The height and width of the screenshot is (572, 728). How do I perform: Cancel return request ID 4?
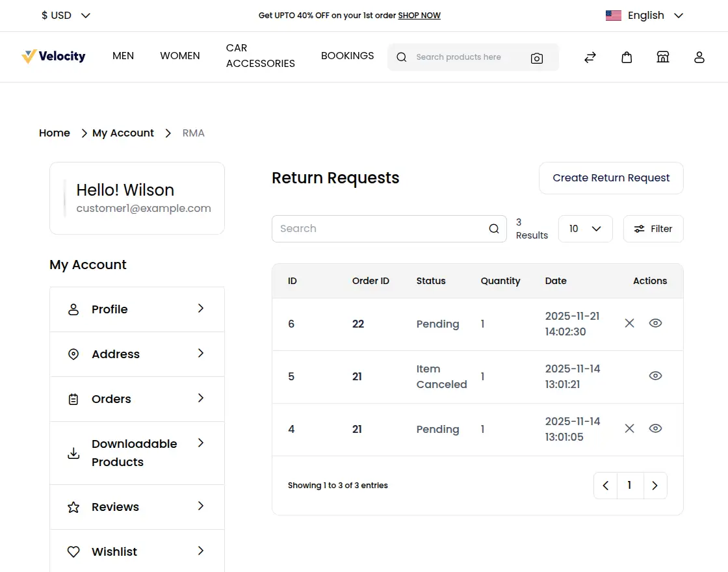tap(629, 428)
